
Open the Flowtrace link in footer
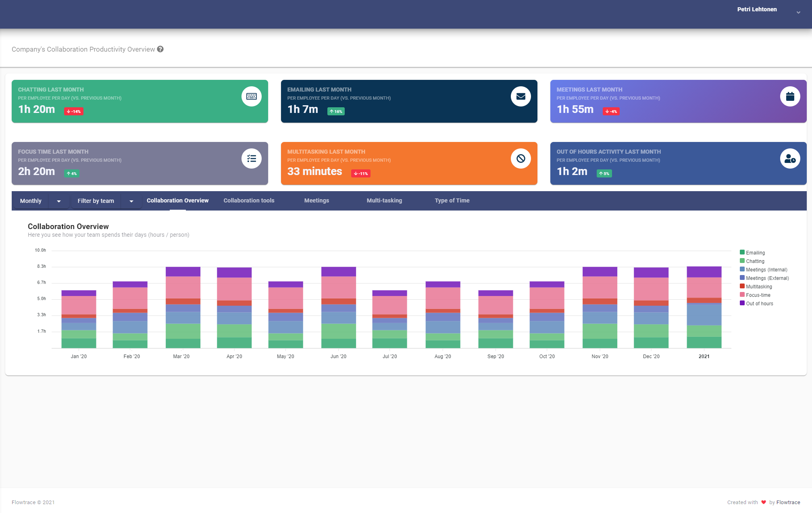(x=788, y=502)
